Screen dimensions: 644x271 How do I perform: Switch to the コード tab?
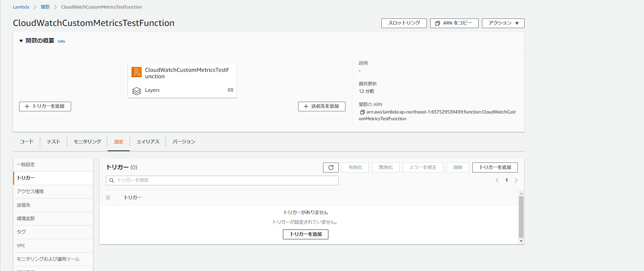tap(27, 142)
